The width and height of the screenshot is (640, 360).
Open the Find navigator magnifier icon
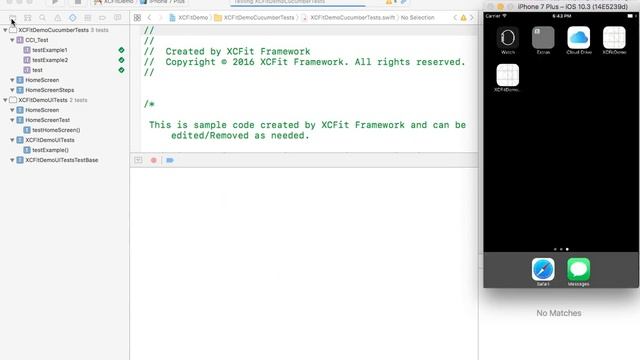(42, 18)
